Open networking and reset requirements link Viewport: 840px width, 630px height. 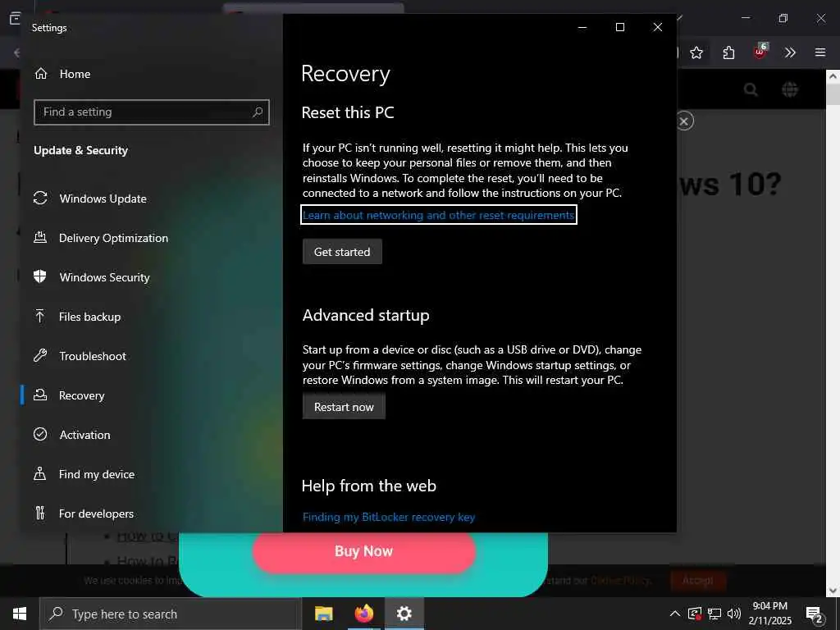[x=438, y=215]
